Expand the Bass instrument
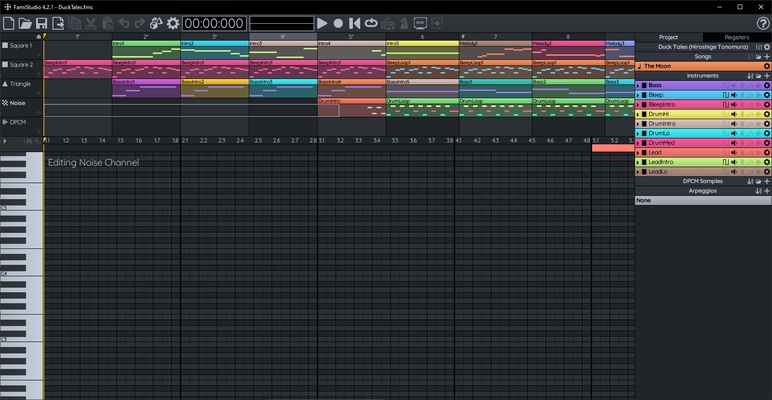 point(638,85)
